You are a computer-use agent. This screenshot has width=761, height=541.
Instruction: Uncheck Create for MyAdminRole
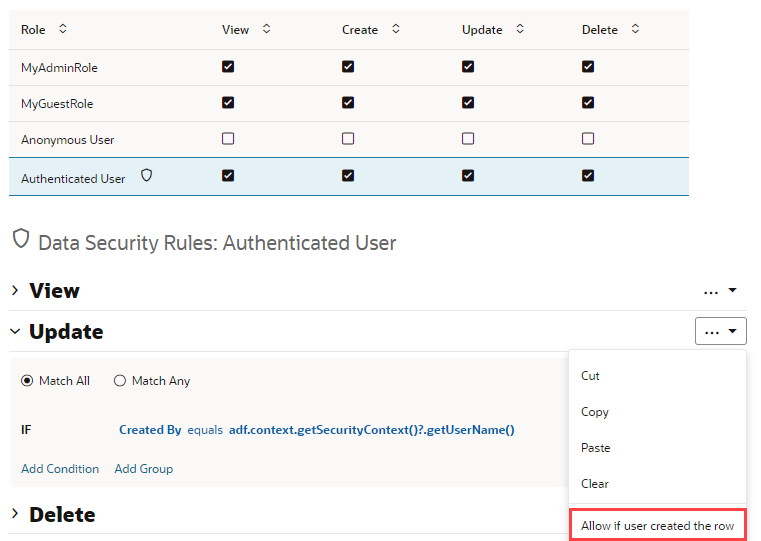[348, 66]
